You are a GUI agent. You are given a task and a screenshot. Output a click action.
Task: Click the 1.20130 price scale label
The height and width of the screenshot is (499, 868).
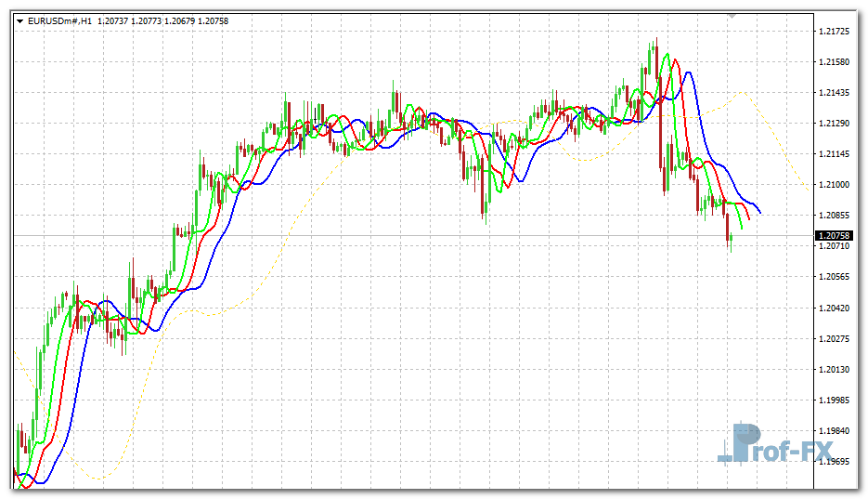point(836,369)
